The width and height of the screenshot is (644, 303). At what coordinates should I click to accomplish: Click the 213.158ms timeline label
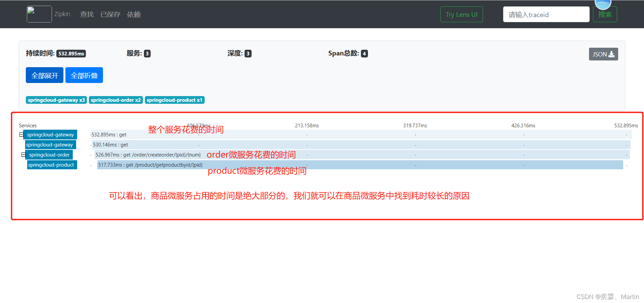307,125
